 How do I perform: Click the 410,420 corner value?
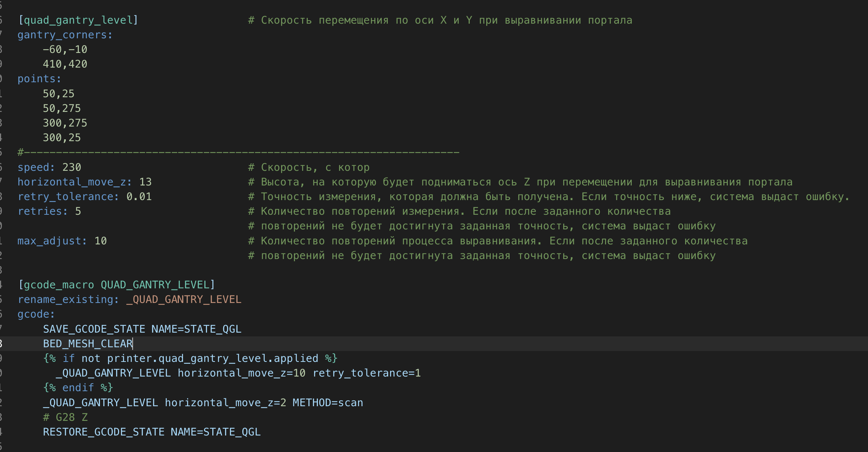click(65, 64)
